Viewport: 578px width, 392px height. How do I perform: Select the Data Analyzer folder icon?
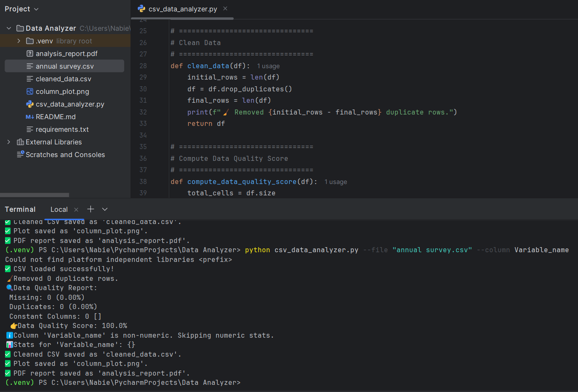click(20, 28)
